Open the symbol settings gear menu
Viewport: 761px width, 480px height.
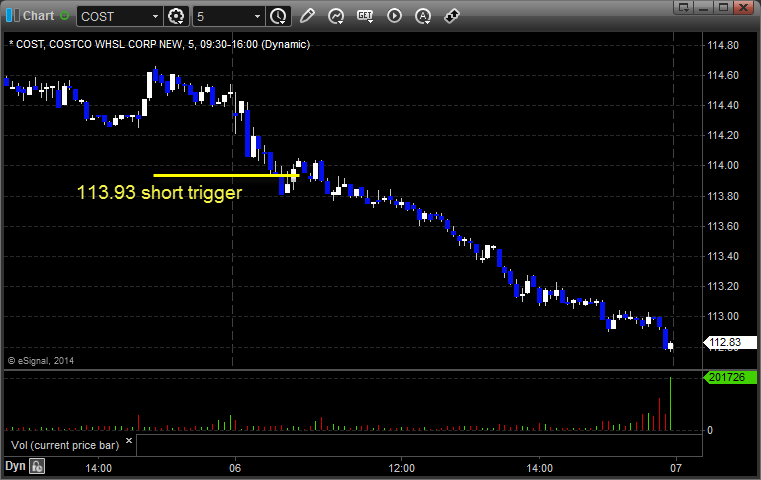click(x=176, y=17)
